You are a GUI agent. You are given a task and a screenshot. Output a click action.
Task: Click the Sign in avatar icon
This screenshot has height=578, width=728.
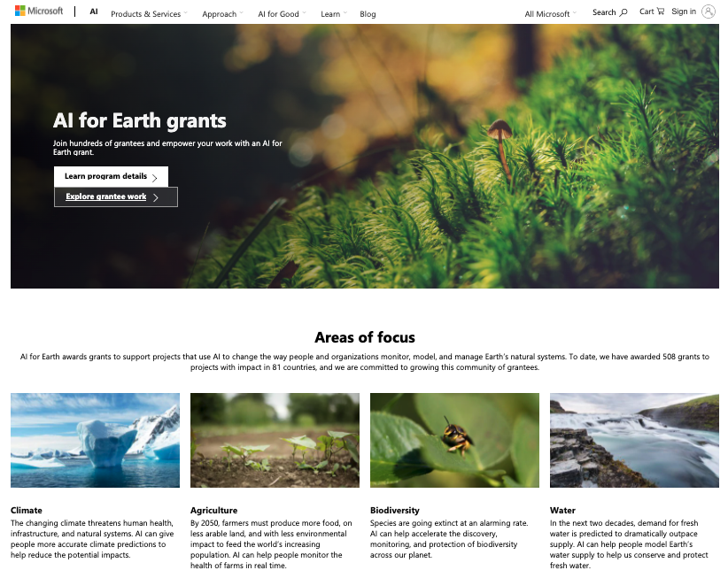pyautogui.click(x=708, y=12)
